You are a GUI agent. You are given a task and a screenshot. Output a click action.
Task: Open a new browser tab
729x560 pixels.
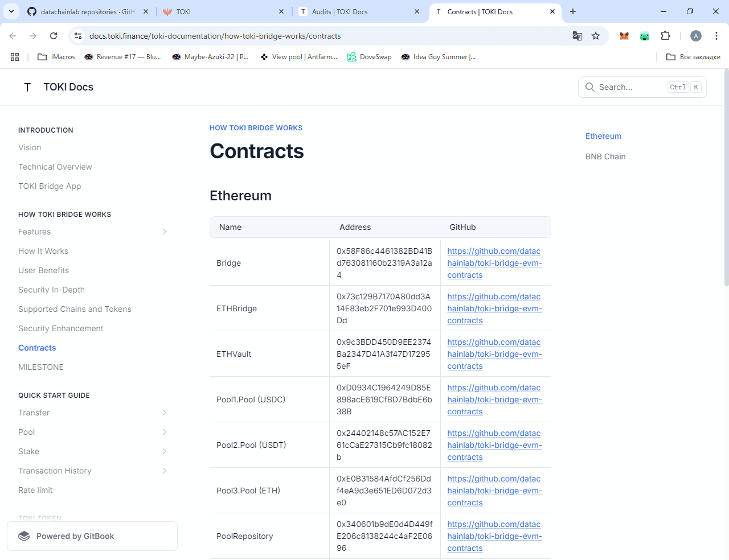(573, 11)
